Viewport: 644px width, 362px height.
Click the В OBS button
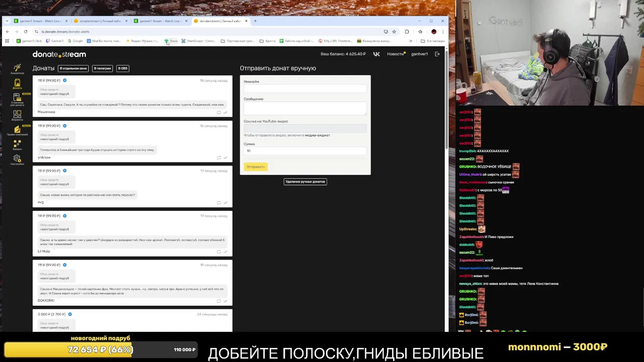[x=123, y=68]
